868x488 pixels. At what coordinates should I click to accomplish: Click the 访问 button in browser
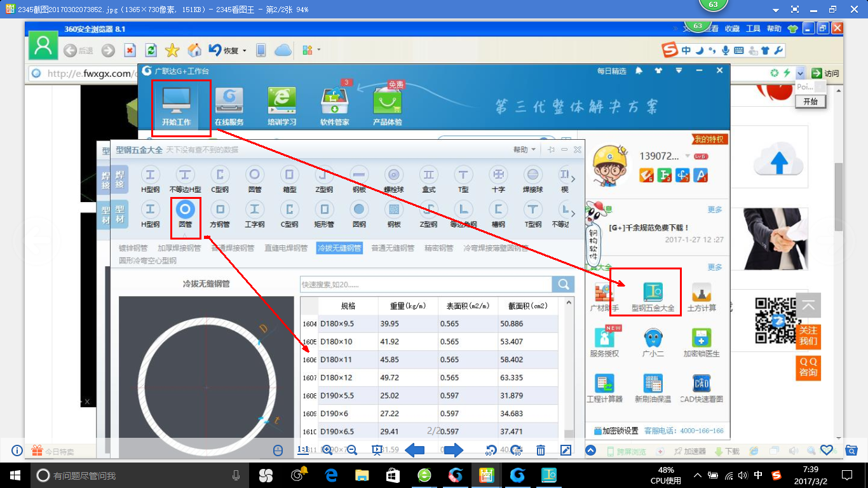click(826, 73)
